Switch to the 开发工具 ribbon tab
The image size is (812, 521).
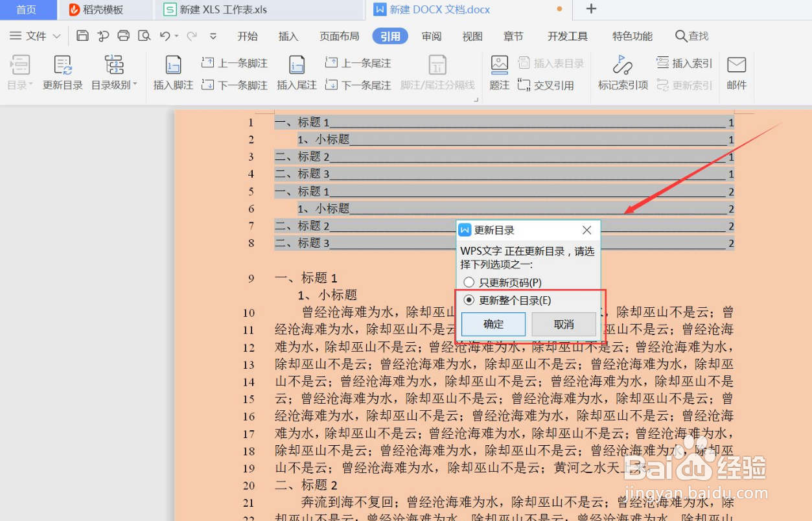click(566, 36)
